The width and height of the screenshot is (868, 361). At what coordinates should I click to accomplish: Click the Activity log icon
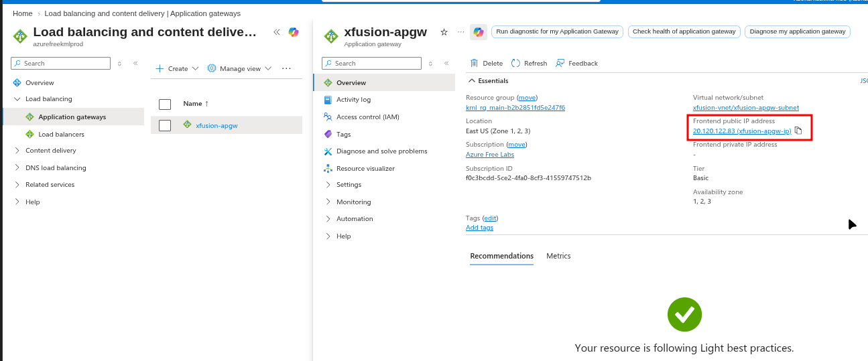point(328,100)
